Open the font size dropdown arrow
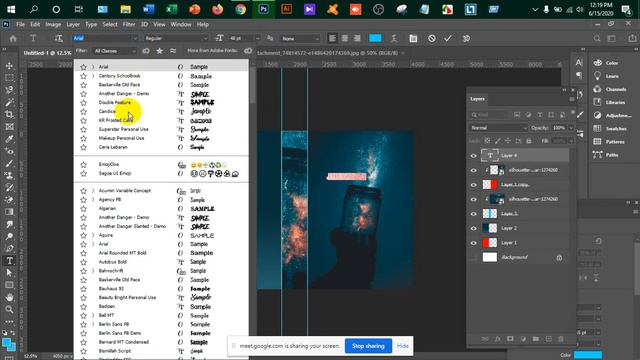 [258, 38]
